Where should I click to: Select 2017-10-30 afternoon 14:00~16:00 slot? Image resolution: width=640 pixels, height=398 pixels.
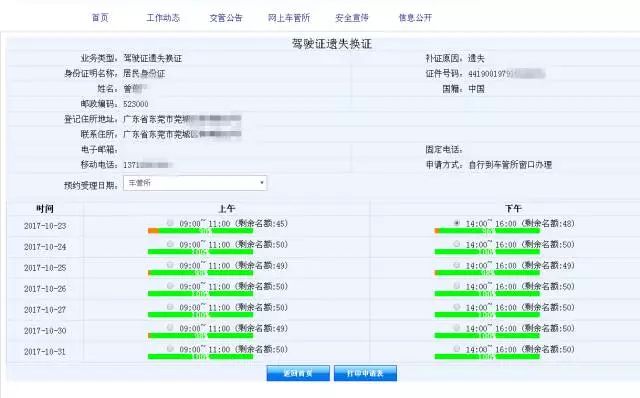tap(457, 328)
